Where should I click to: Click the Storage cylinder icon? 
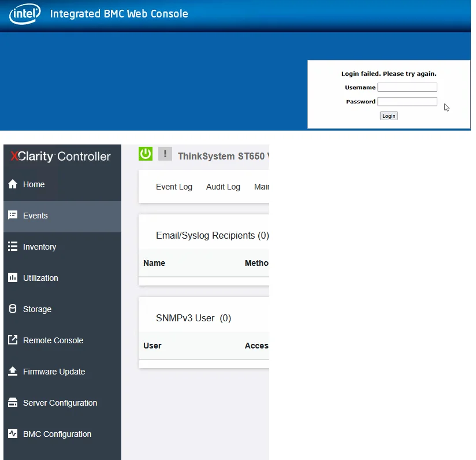(x=13, y=309)
